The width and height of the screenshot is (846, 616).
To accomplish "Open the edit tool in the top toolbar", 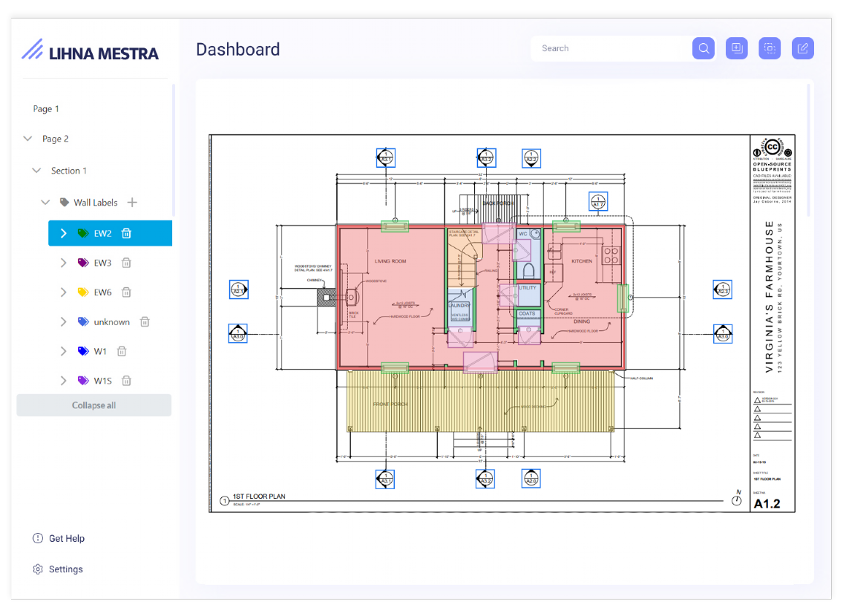I will point(802,47).
